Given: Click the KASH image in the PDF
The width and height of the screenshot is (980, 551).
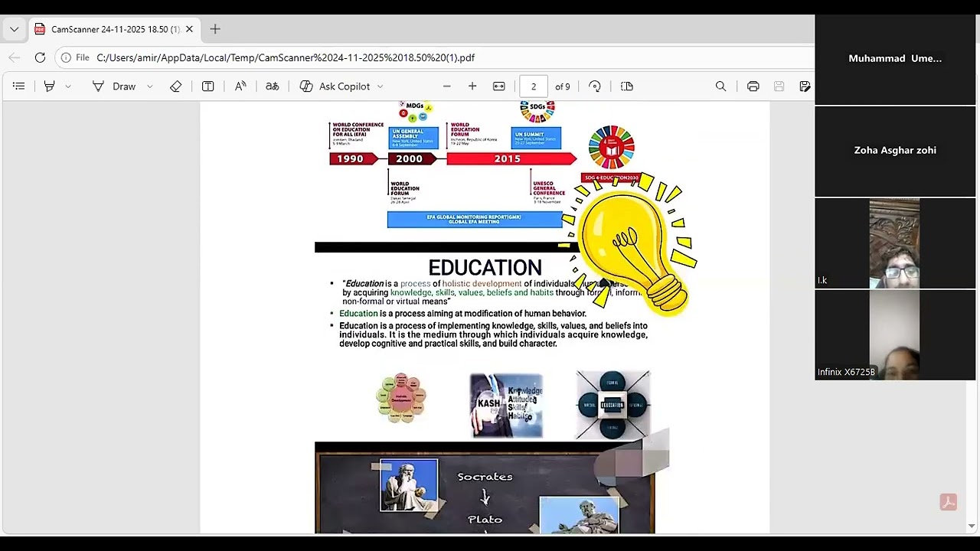Looking at the screenshot, I should [x=507, y=406].
